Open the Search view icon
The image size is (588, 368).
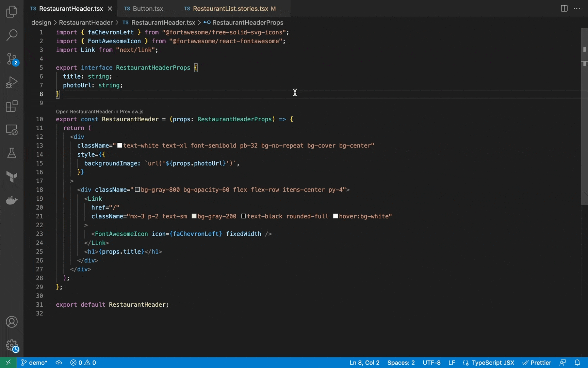(12, 35)
